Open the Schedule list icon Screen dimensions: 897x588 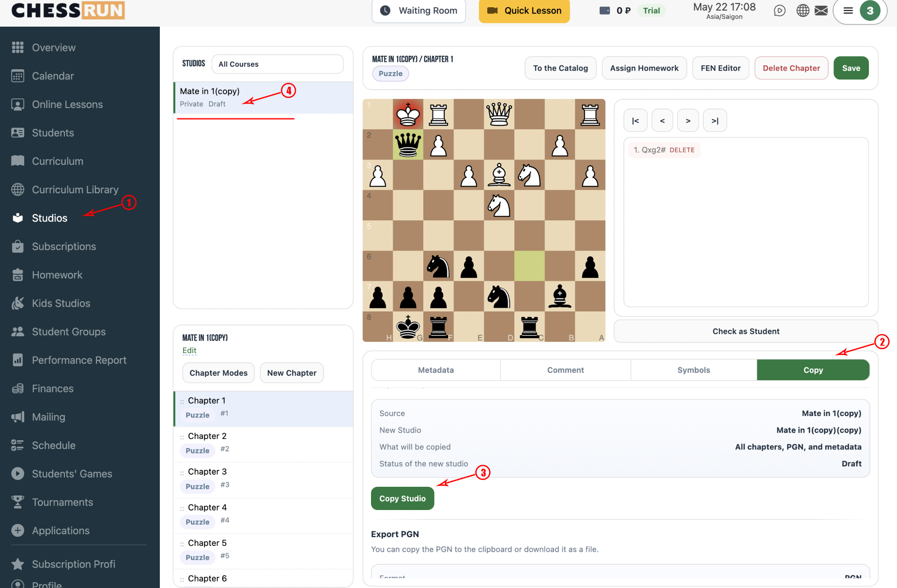pyautogui.click(x=18, y=446)
